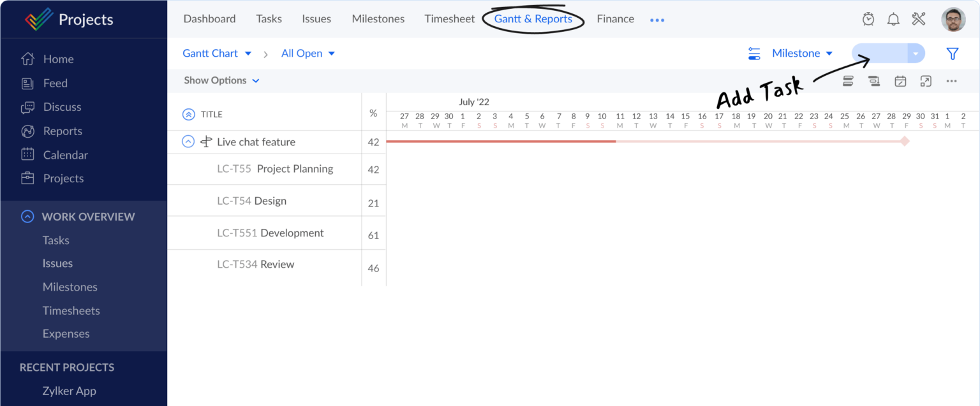Open the notifications bell
Viewport: 980px width, 406px height.
tap(893, 19)
